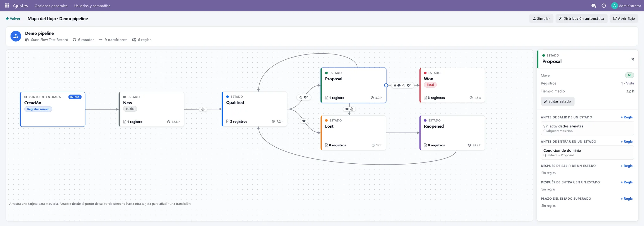Select the Lost state card
The height and width of the screenshot is (226, 644).
(x=353, y=133)
